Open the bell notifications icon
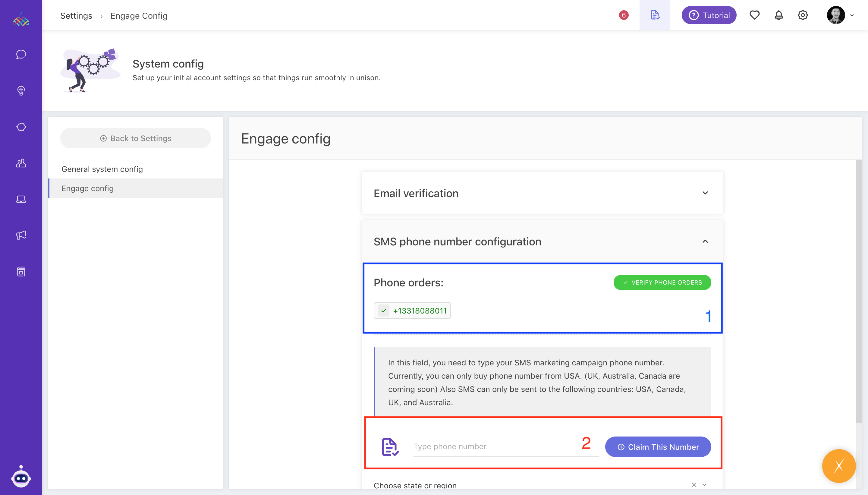Image resolution: width=868 pixels, height=495 pixels. coord(778,15)
